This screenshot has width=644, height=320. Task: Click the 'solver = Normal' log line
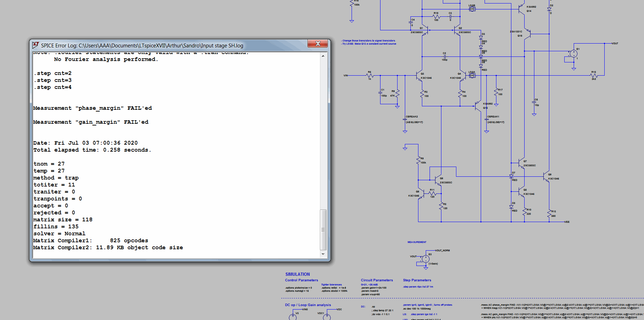[59, 234]
